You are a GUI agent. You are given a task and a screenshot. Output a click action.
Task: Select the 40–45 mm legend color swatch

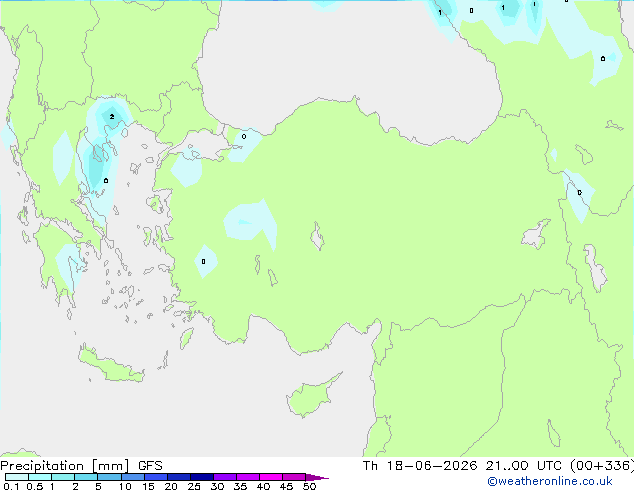[271, 477]
